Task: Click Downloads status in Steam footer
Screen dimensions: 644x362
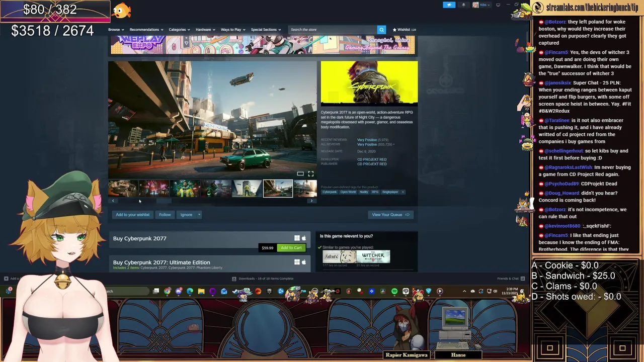Action: 263,279
